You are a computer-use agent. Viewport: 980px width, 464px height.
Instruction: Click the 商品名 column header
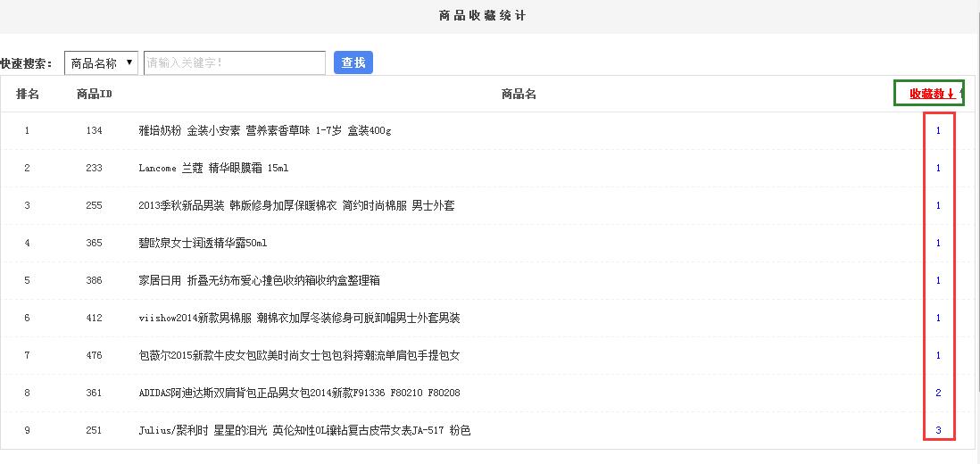519,95
